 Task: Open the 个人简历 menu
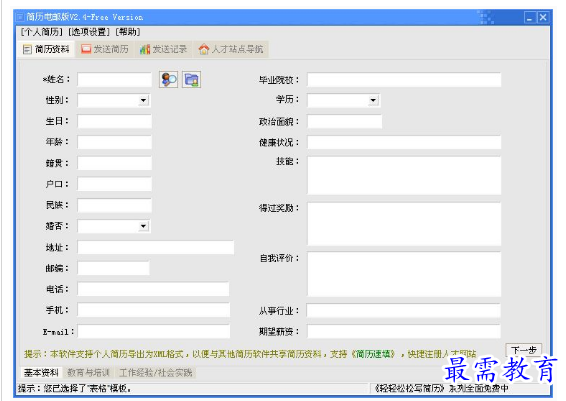pyautogui.click(x=42, y=32)
